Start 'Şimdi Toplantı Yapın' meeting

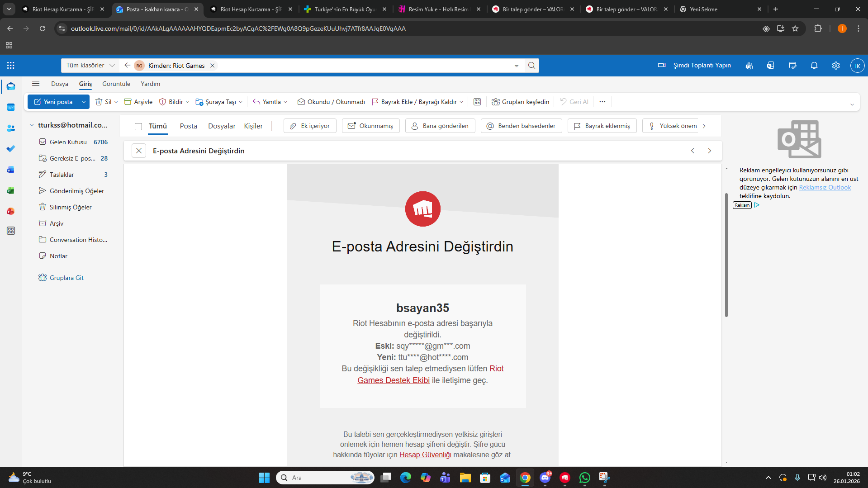[694, 66]
